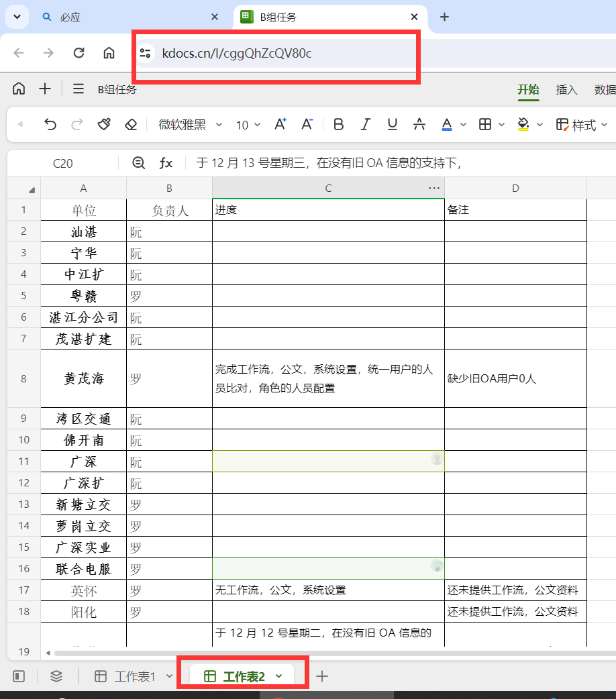Open the 微软雅黑 font dropdown
The width and height of the screenshot is (616, 699).
[x=190, y=125]
